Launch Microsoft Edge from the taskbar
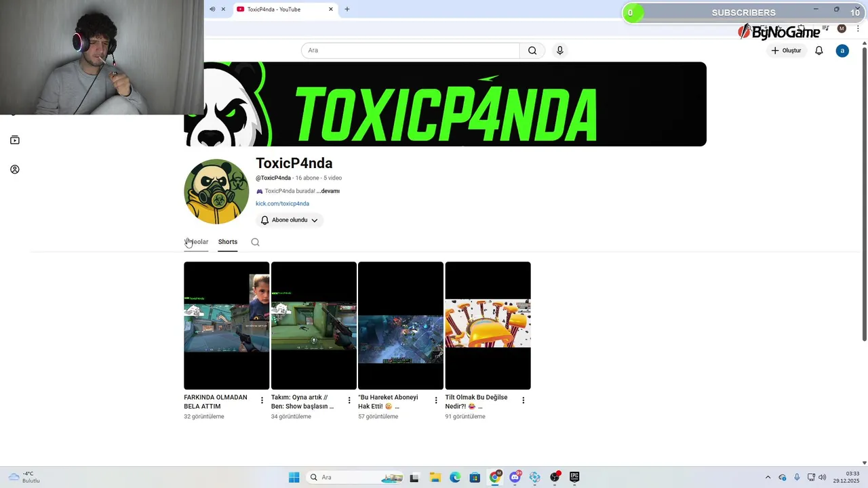Image resolution: width=868 pixels, height=488 pixels. (455, 477)
